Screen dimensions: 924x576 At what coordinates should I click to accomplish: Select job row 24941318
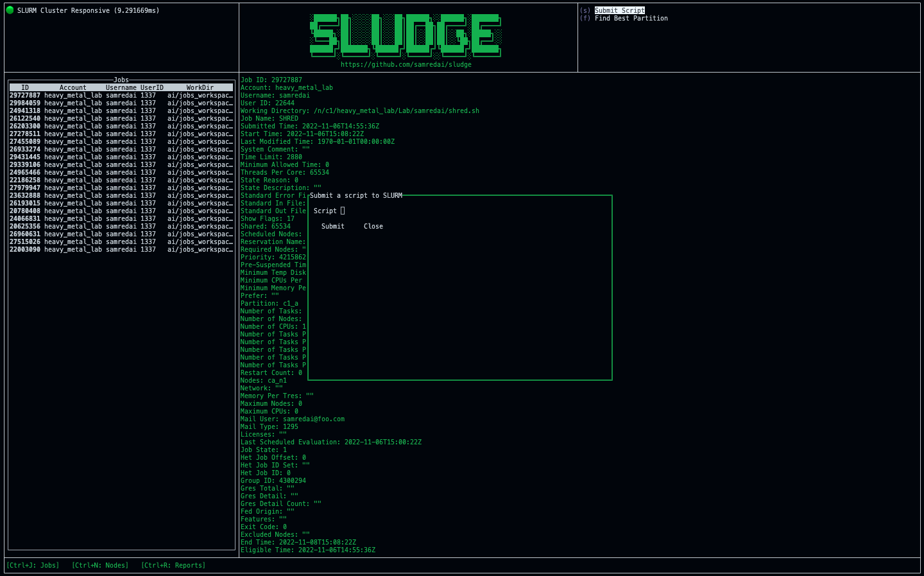121,110
